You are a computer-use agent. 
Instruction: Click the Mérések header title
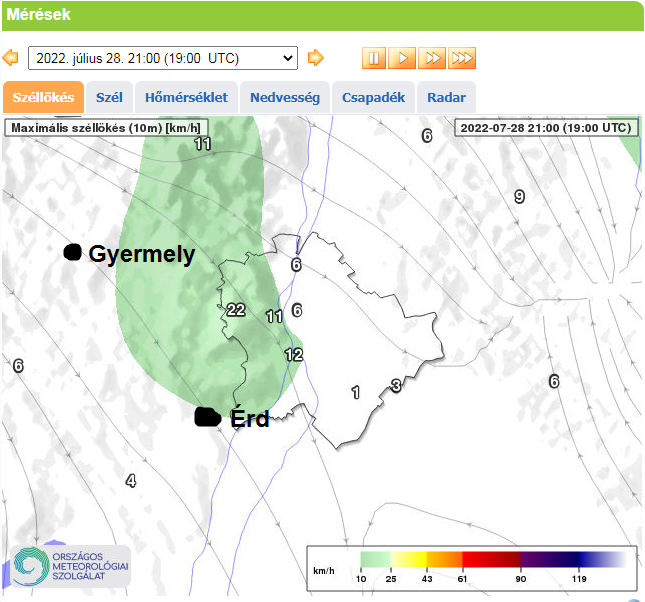pyautogui.click(x=39, y=15)
